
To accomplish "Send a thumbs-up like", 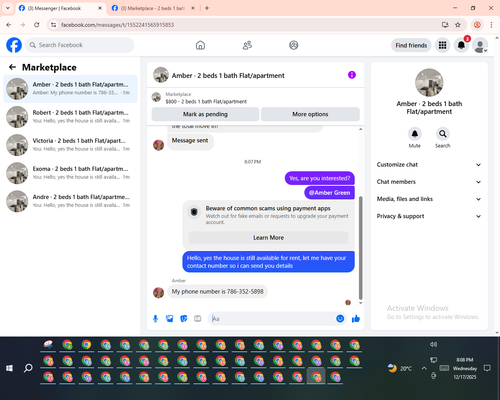I will [x=356, y=319].
